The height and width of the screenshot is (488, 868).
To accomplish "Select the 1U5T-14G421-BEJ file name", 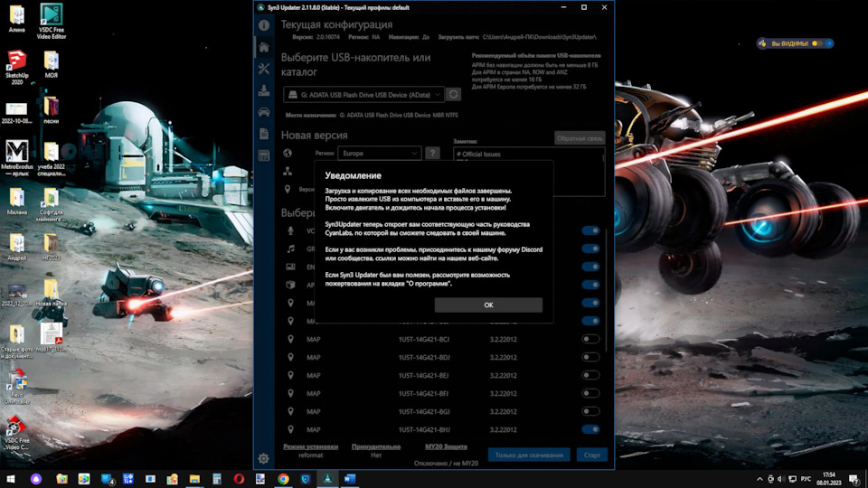I will (x=424, y=376).
